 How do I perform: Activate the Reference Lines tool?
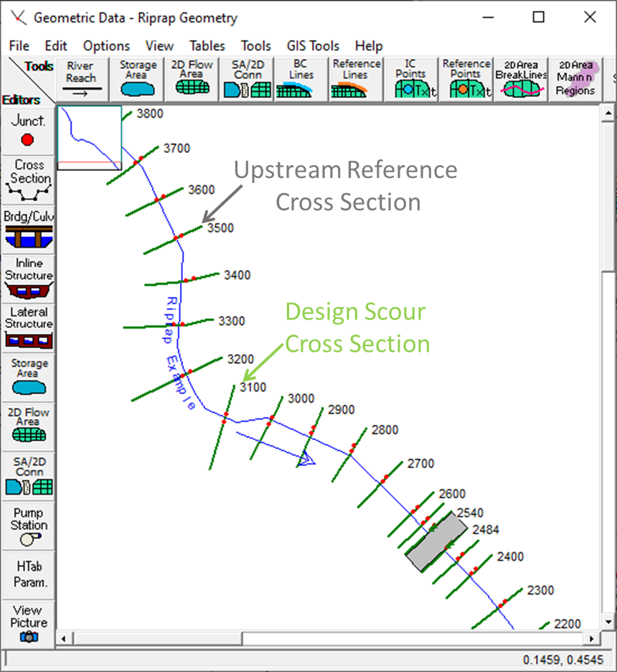(x=356, y=80)
